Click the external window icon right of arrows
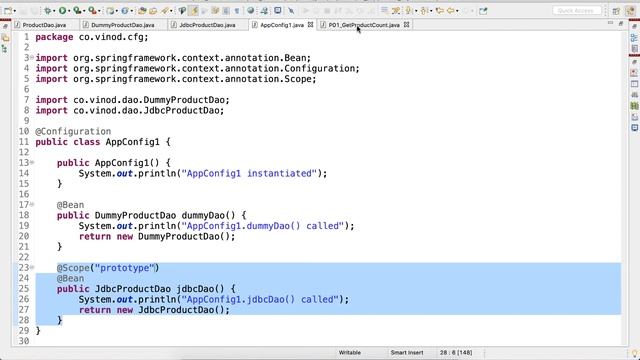The height and width of the screenshot is (360, 640). tap(483, 11)
